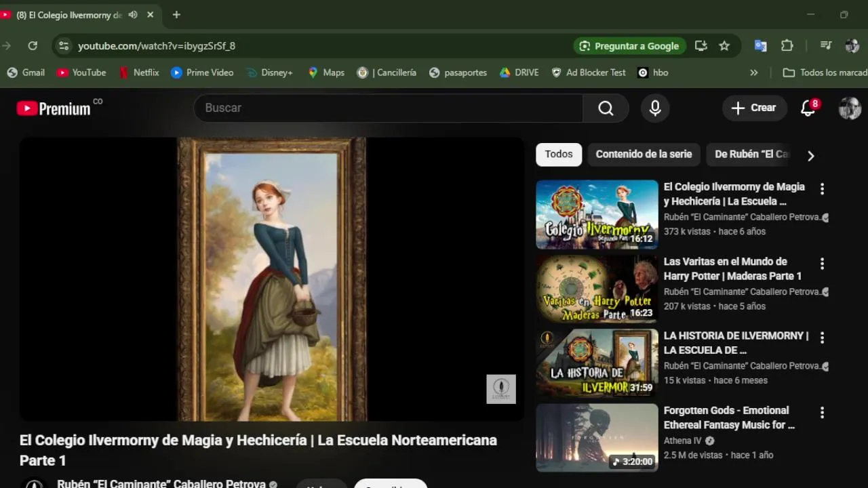Focus the Buscar search field
This screenshot has width=868, height=488.
point(388,108)
